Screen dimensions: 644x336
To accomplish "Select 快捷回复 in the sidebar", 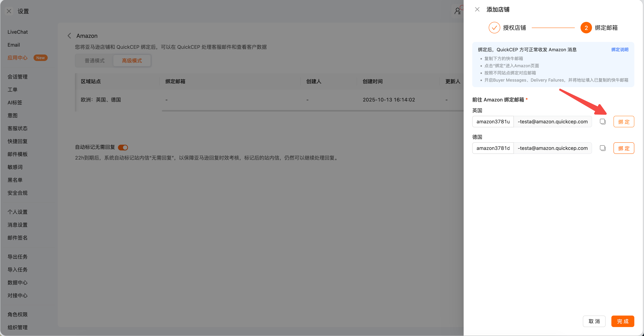I will point(18,141).
